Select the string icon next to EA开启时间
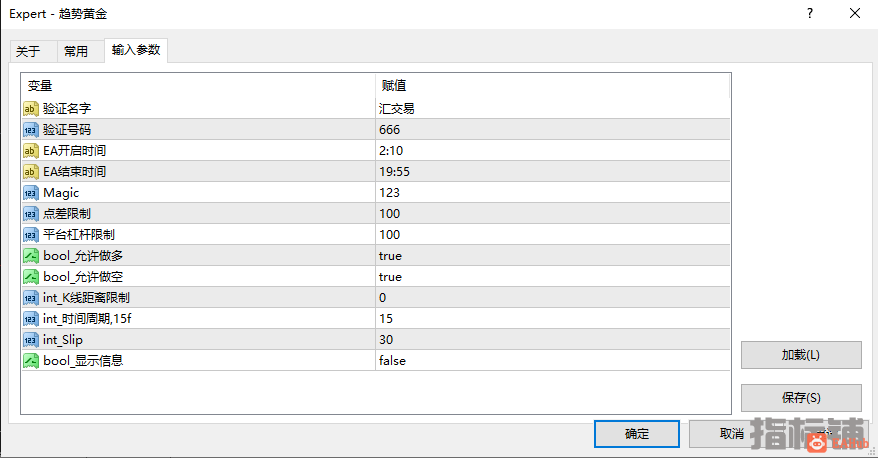 point(31,151)
